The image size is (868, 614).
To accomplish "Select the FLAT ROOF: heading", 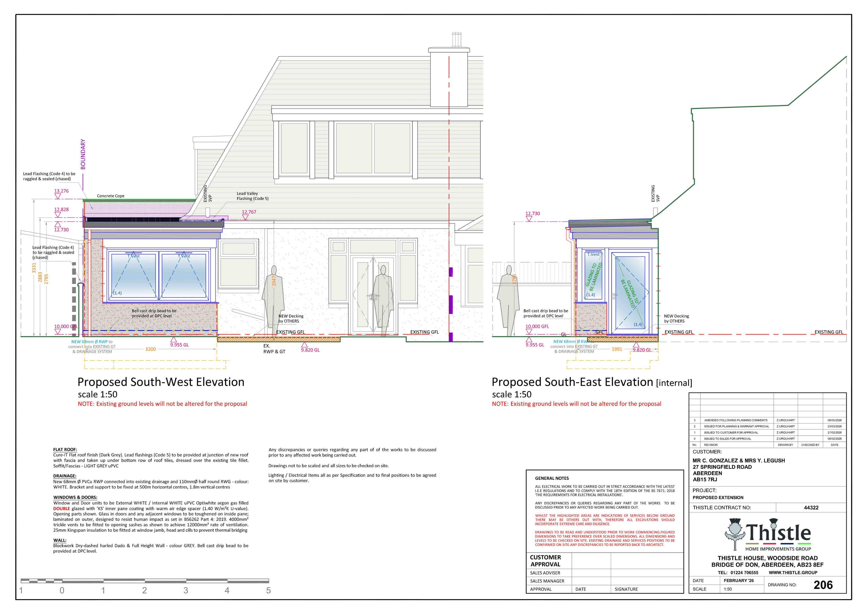I will [65, 450].
